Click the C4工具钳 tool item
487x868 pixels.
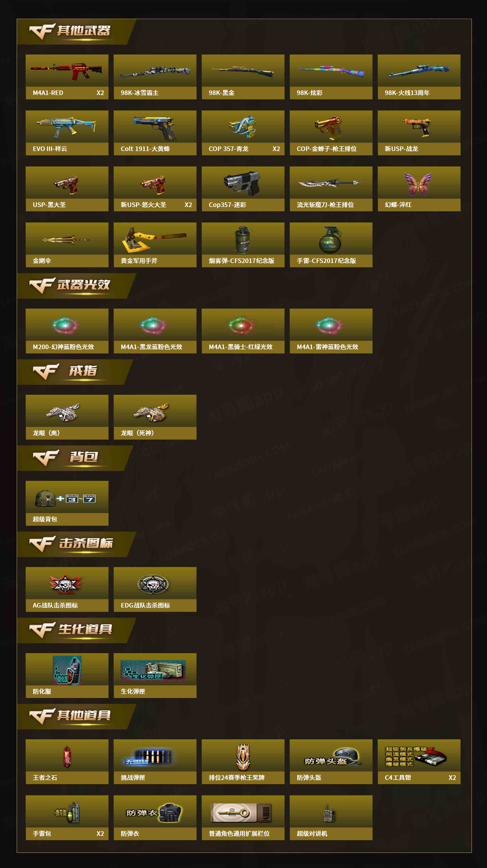[419, 762]
